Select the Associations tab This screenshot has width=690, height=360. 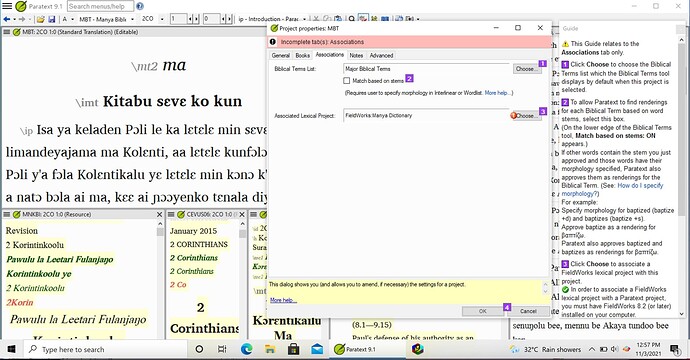[x=330, y=55]
